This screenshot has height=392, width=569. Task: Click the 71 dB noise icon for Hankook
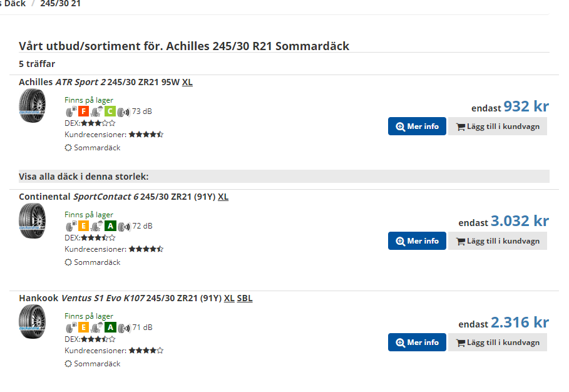pos(123,328)
